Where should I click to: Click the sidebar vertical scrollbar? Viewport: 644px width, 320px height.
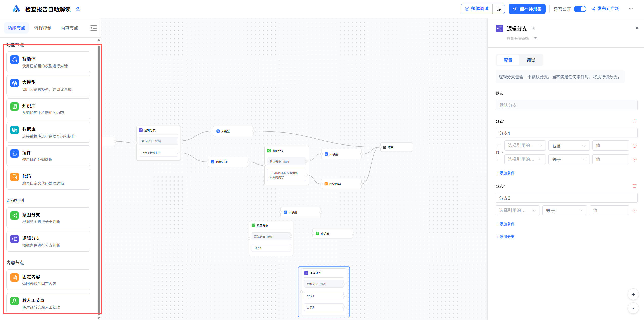pos(99,177)
